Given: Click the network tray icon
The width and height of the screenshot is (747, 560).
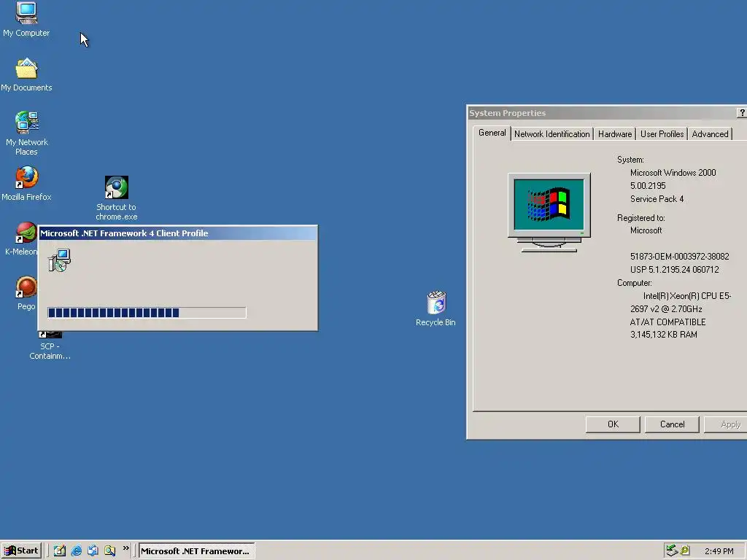Looking at the screenshot, I should [x=672, y=551].
